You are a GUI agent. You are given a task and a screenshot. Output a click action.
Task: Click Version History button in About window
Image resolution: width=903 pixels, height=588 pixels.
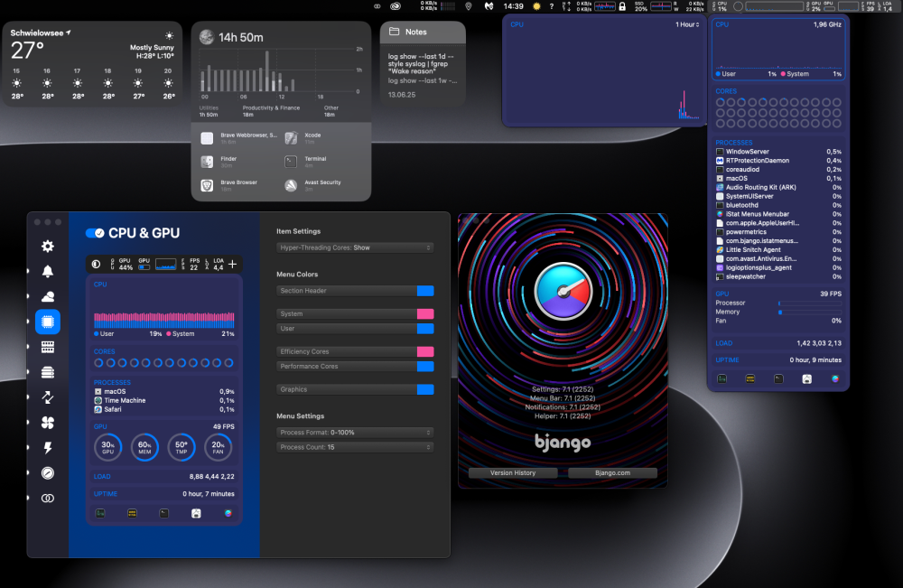(x=513, y=472)
